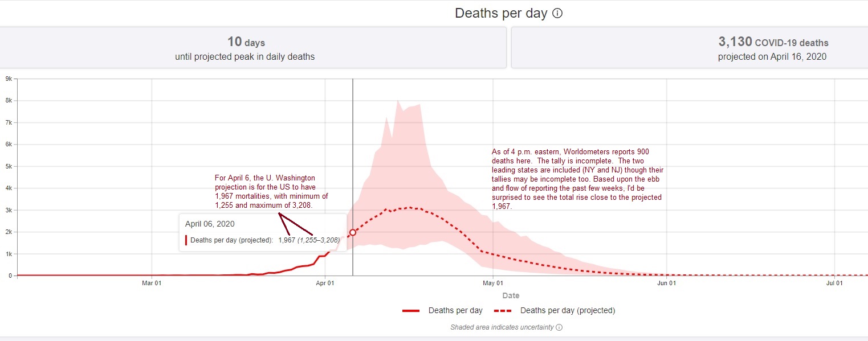Click the info icon beside Deaths per day title

click(x=558, y=13)
